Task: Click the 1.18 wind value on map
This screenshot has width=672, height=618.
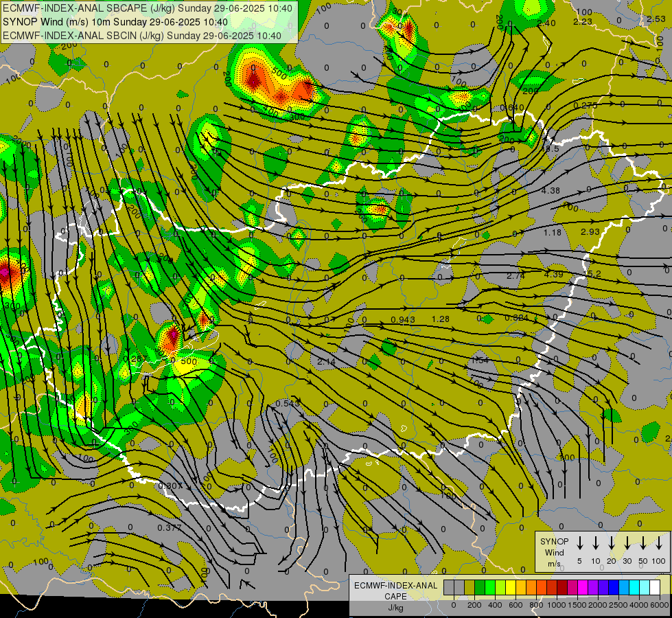Action: 553,233
